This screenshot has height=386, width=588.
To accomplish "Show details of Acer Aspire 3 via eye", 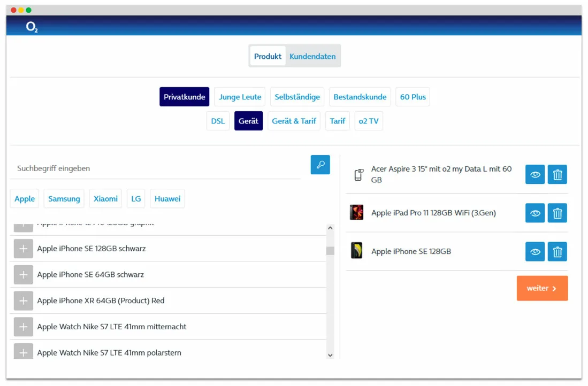I will point(534,174).
